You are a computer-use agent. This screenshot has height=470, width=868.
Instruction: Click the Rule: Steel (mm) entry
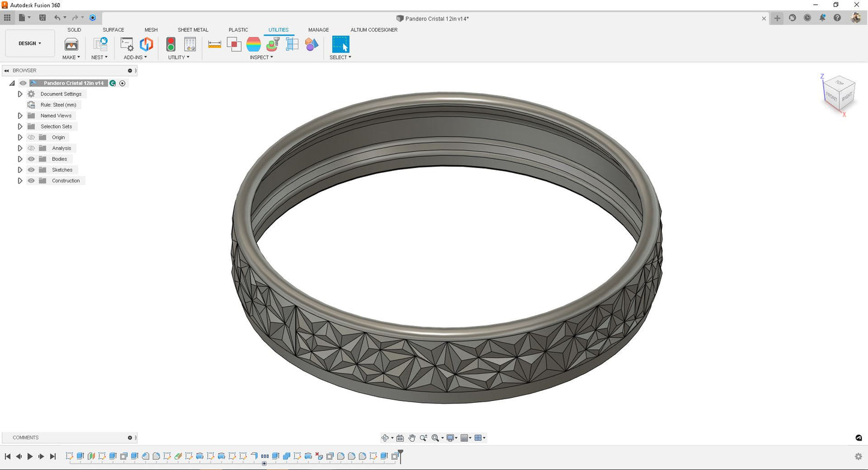[58, 105]
